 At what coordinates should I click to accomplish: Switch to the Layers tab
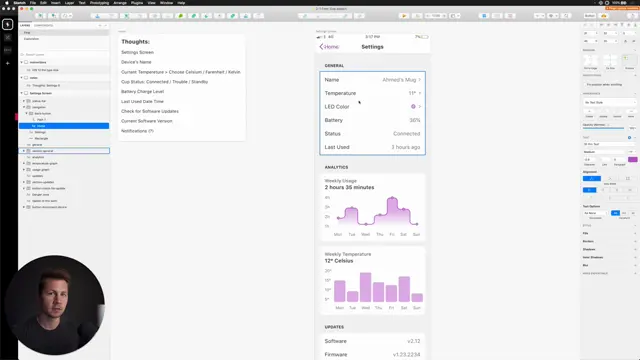(x=25, y=25)
